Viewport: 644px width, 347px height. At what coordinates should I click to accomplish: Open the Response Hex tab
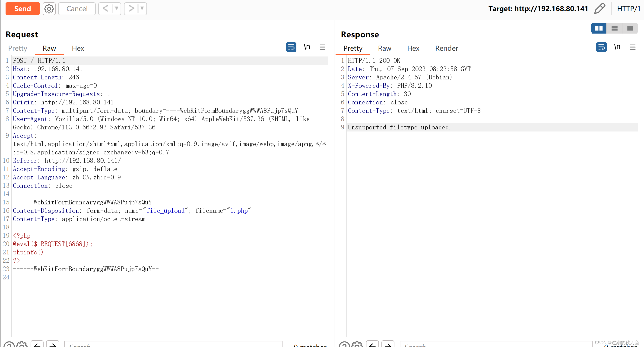[x=413, y=48]
